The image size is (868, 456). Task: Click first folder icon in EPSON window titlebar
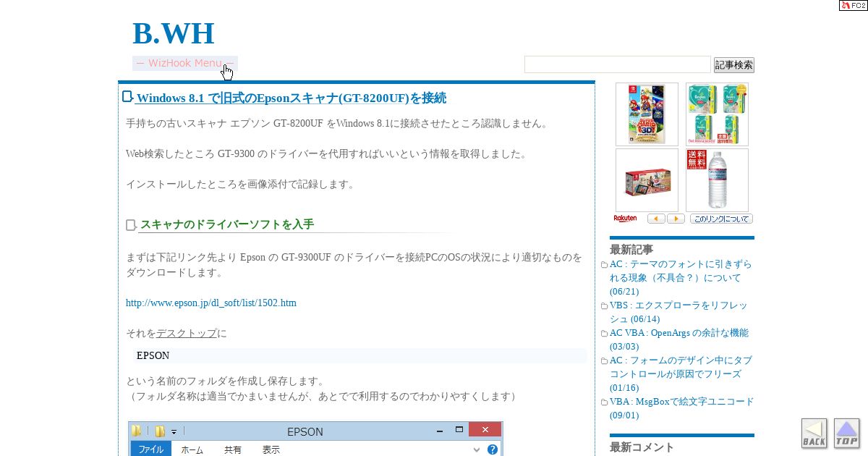[137, 431]
